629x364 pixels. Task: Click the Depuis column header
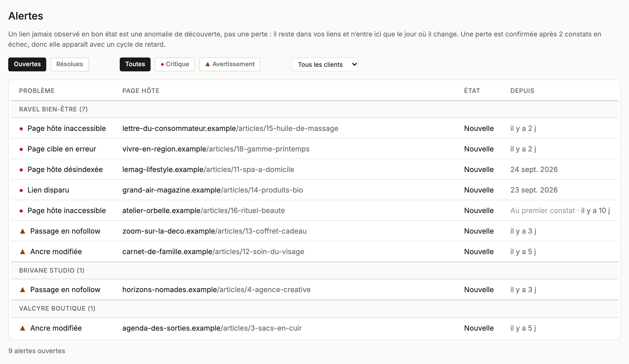(x=522, y=91)
